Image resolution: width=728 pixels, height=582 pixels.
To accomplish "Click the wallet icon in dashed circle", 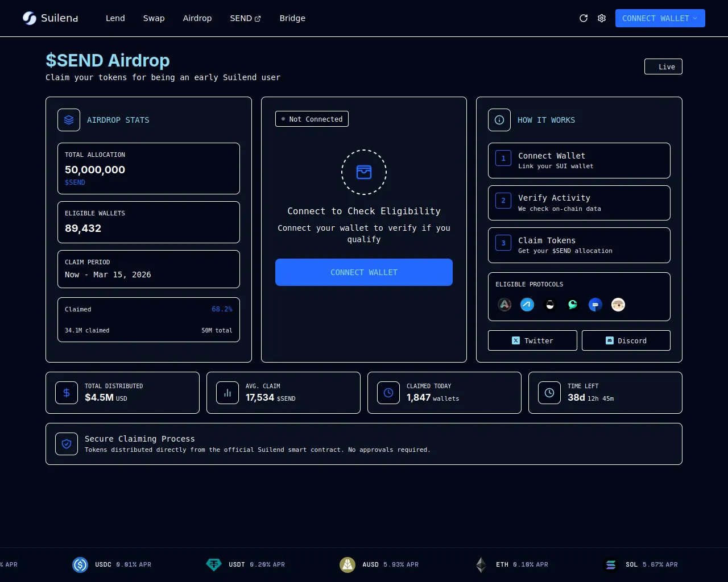I will [x=364, y=172].
